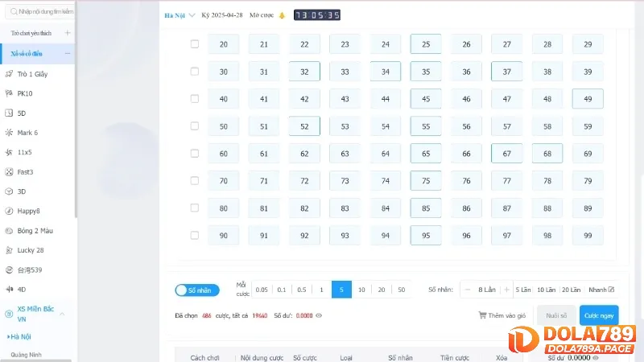Tick the checkbox for row 60-69
The height and width of the screenshot is (362, 644).
[x=195, y=154]
